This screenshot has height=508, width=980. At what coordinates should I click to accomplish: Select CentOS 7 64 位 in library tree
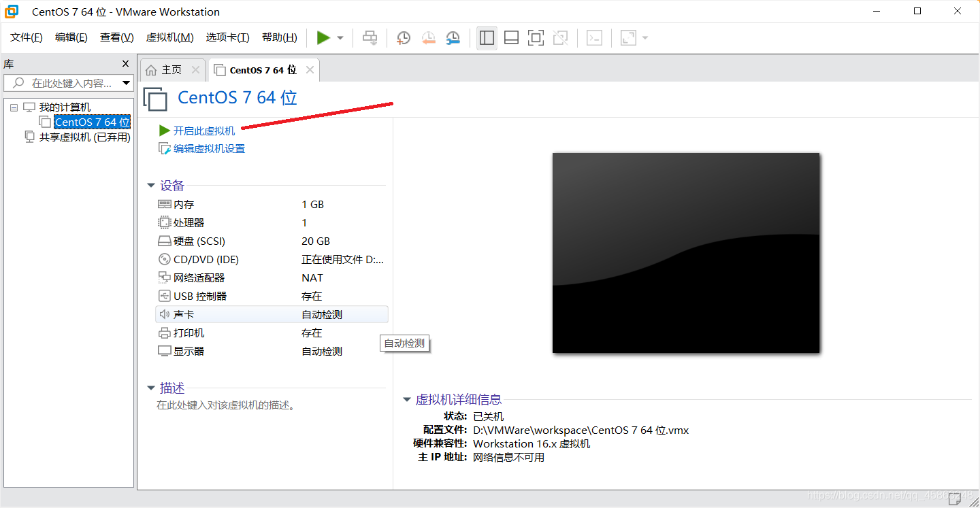click(93, 122)
